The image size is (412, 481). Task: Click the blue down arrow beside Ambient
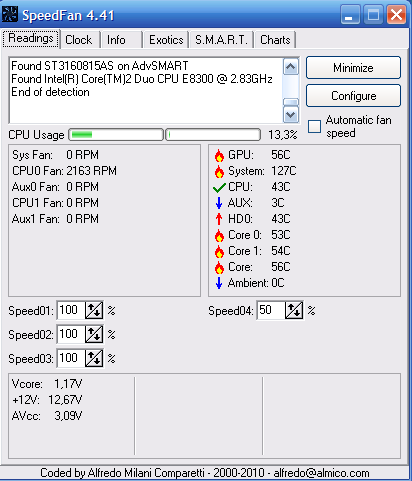[219, 283]
